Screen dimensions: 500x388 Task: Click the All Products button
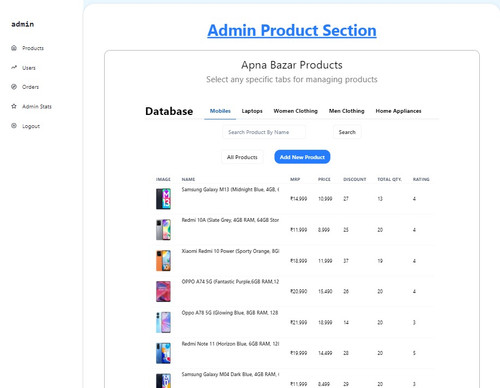coord(242,157)
